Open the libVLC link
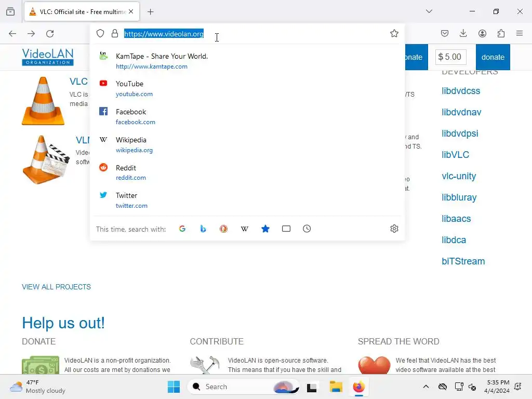 pyautogui.click(x=455, y=155)
